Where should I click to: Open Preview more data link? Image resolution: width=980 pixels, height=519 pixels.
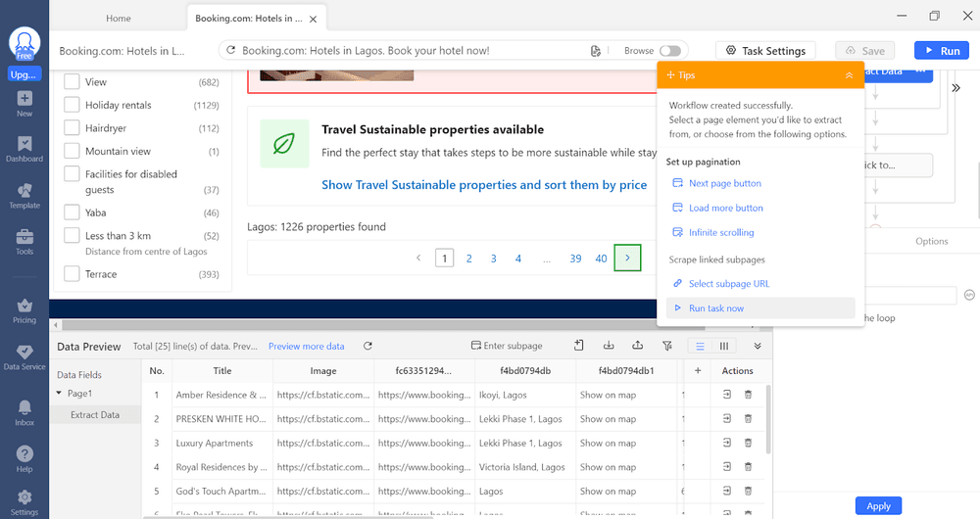point(306,346)
